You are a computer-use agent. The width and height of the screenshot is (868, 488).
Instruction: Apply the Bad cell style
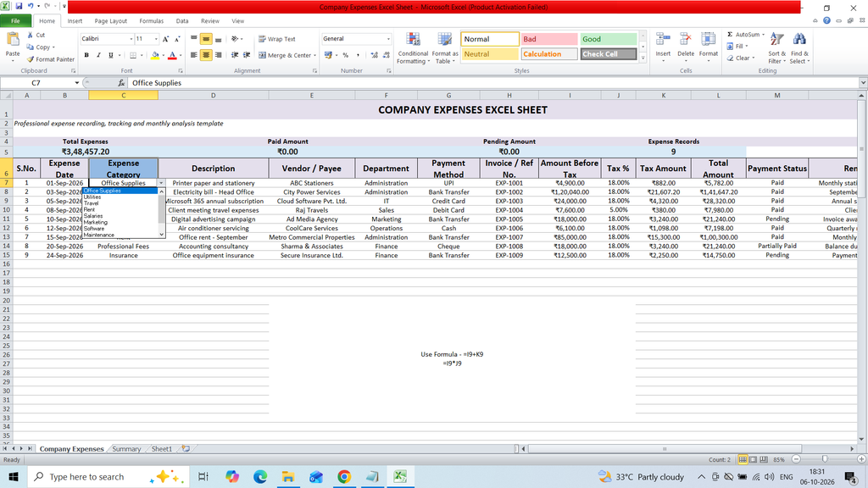click(549, 39)
